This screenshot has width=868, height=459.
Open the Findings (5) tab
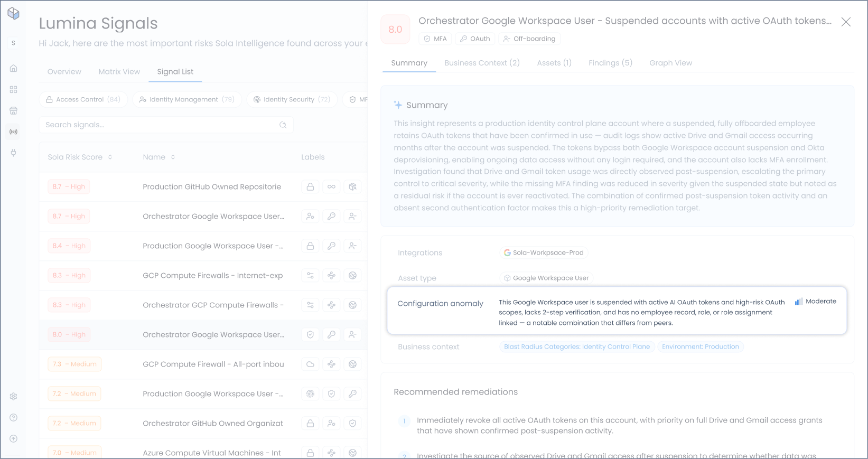(x=610, y=63)
